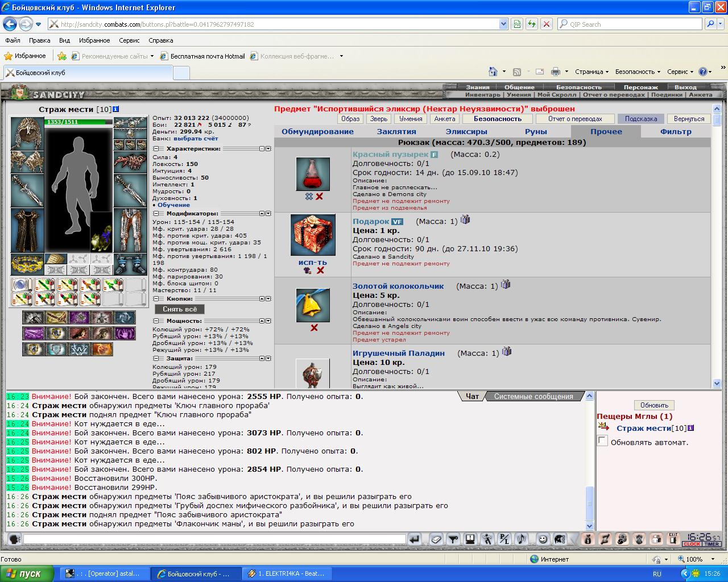Open the Файл menu
The width and height of the screenshot is (728, 582).
pos(13,40)
